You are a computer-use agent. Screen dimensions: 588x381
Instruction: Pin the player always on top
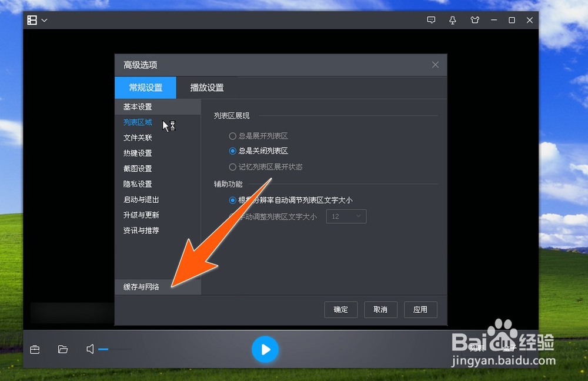[x=453, y=20]
